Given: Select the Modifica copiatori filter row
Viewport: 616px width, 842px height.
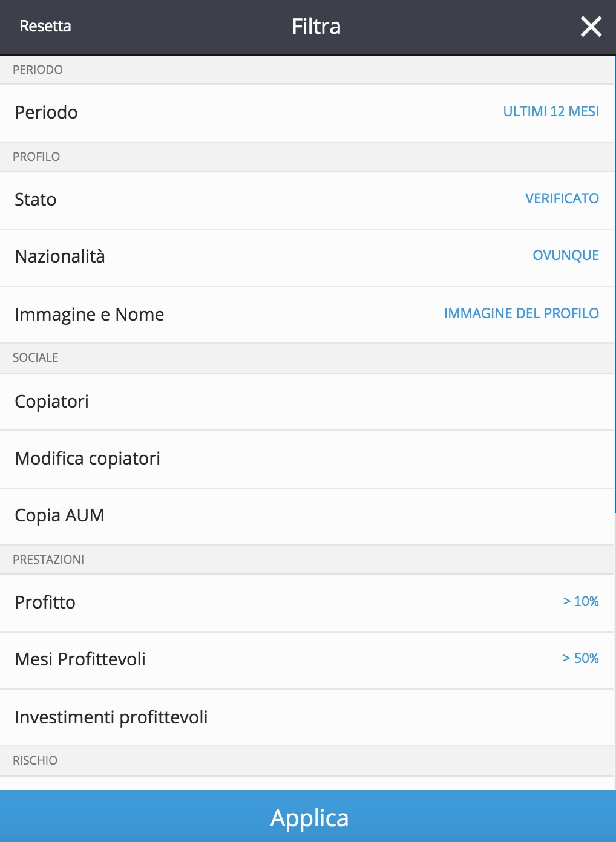Looking at the screenshot, I should point(307,459).
